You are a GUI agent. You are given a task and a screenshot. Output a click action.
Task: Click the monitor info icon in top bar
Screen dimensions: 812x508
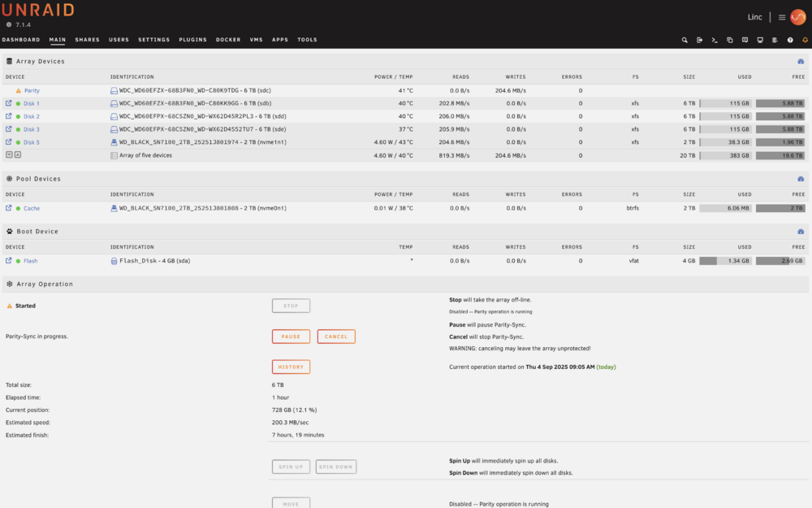click(x=760, y=40)
